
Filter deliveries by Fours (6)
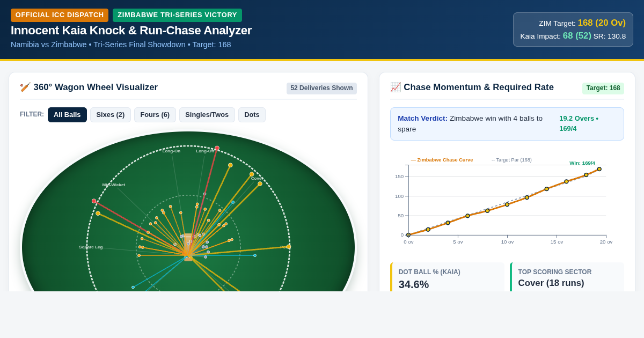tap(155, 115)
